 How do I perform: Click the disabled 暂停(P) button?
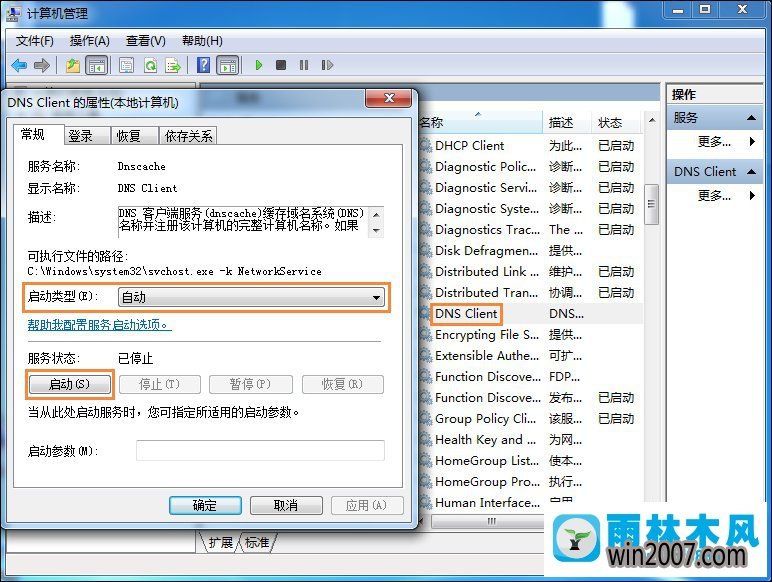pos(251,384)
